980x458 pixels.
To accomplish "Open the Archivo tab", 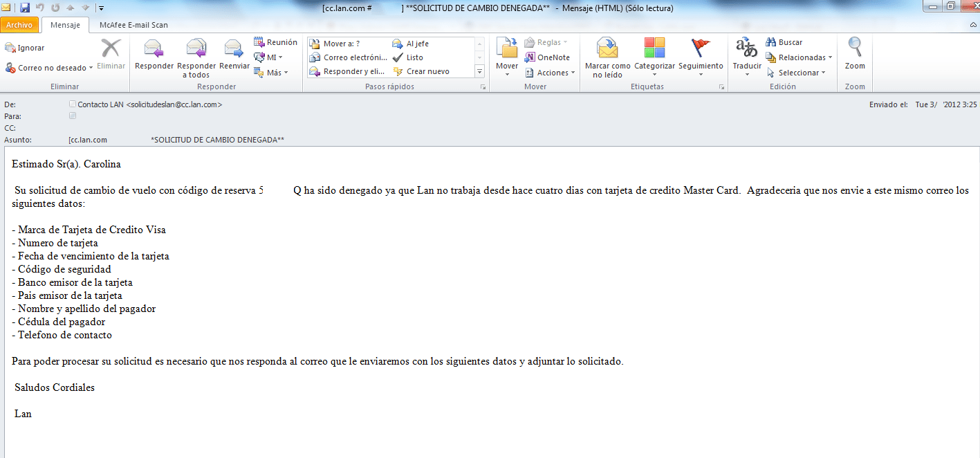I will click(x=19, y=25).
